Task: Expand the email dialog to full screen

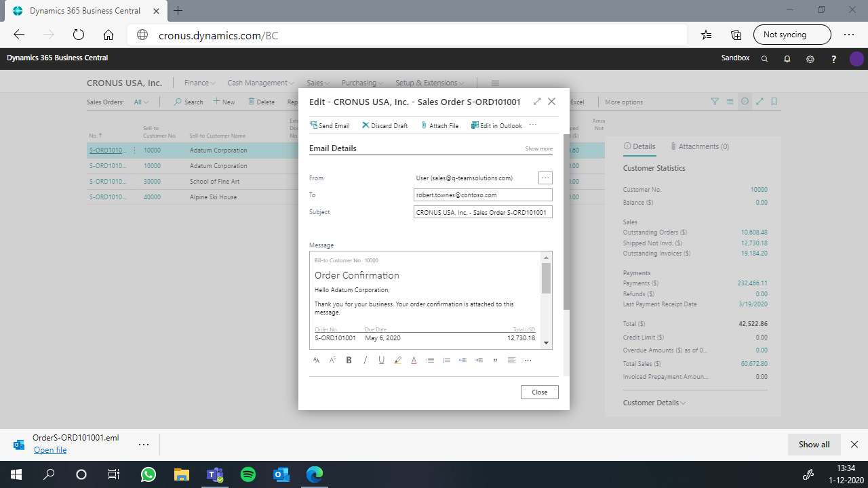Action: point(537,102)
